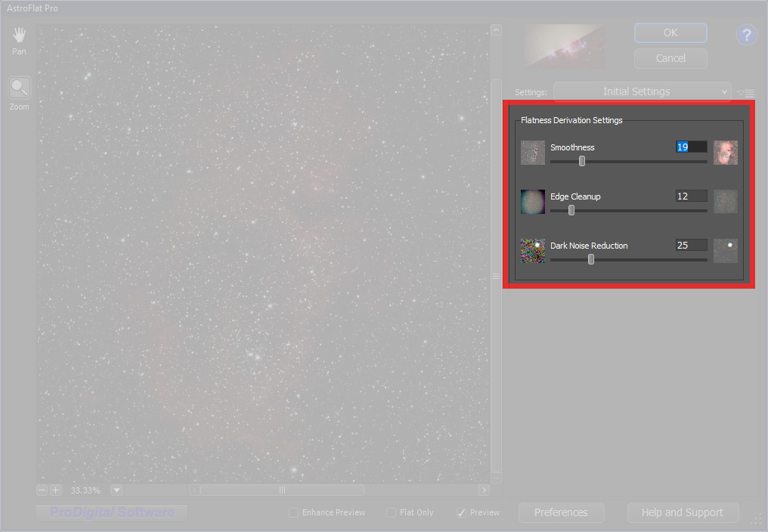Image resolution: width=768 pixels, height=532 pixels.
Task: Open Preferences
Action: point(562,512)
